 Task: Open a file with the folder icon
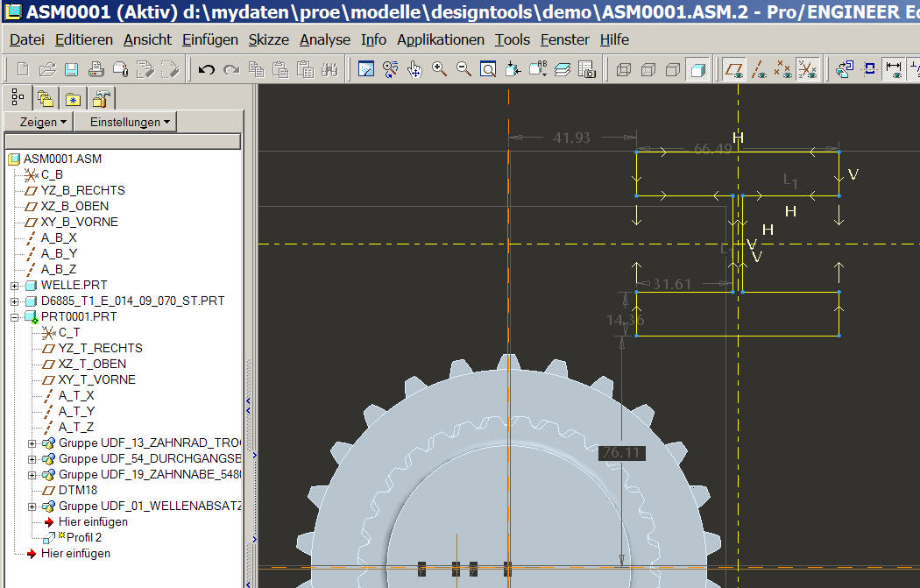point(47,70)
